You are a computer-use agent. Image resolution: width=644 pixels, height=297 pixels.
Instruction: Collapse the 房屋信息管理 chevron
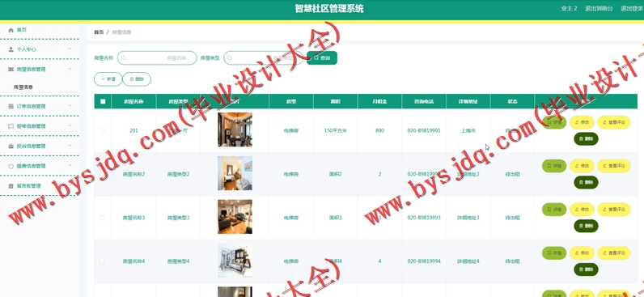point(70,69)
